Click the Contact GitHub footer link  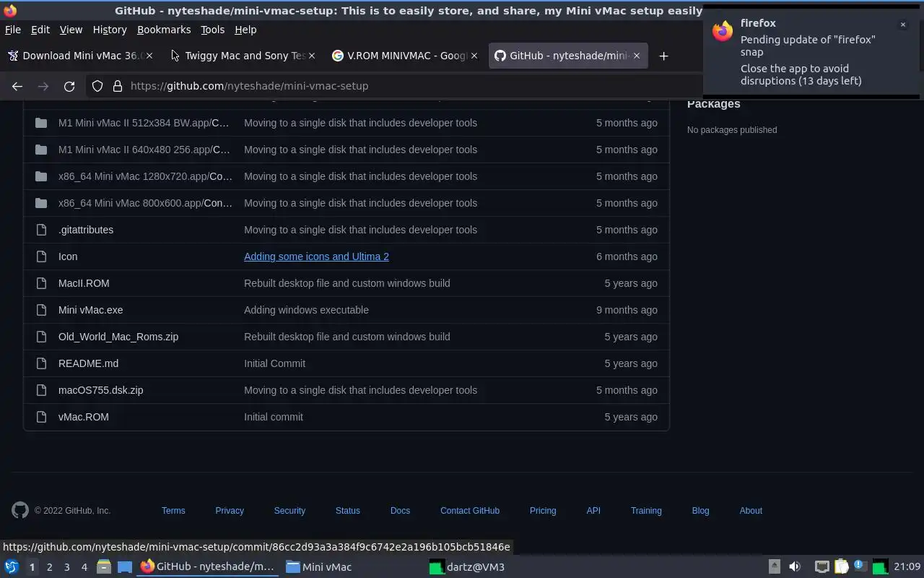pos(470,511)
